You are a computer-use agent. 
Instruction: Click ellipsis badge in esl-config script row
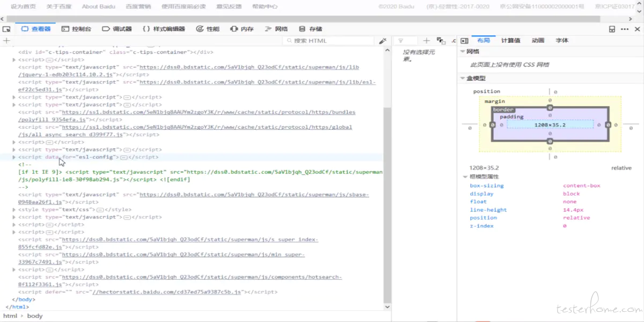tap(123, 157)
